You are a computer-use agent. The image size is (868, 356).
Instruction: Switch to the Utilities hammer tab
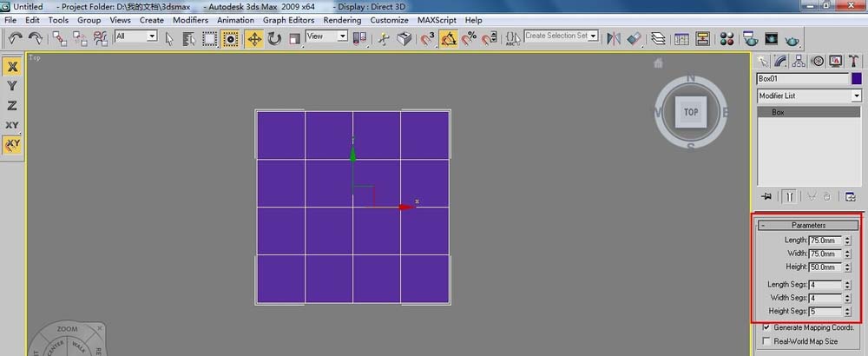pyautogui.click(x=853, y=61)
